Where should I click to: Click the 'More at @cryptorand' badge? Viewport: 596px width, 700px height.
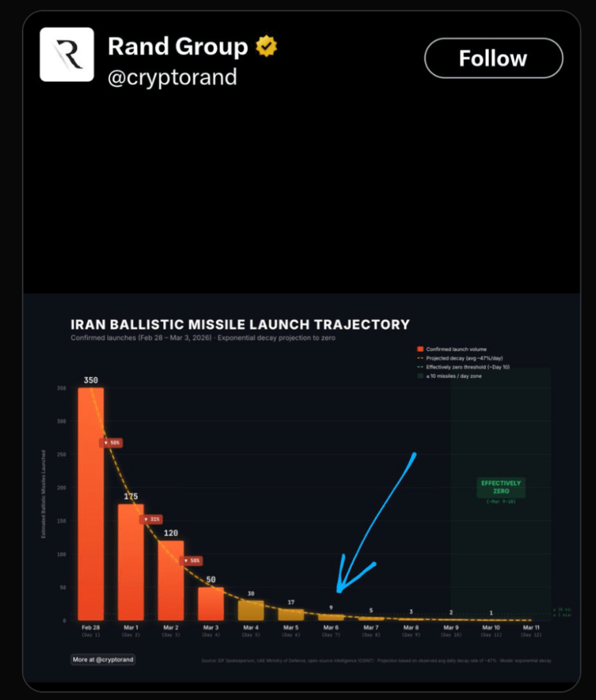pyautogui.click(x=103, y=660)
